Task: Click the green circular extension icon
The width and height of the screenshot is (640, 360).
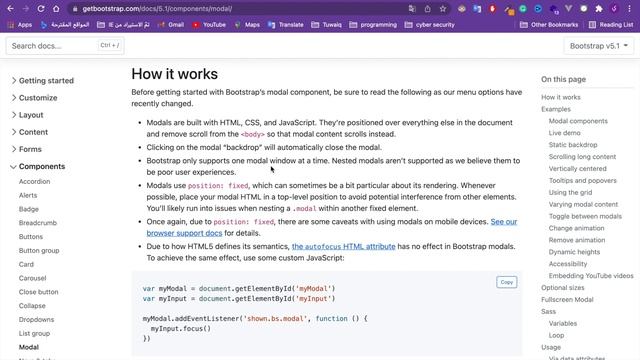Action: coord(523,9)
